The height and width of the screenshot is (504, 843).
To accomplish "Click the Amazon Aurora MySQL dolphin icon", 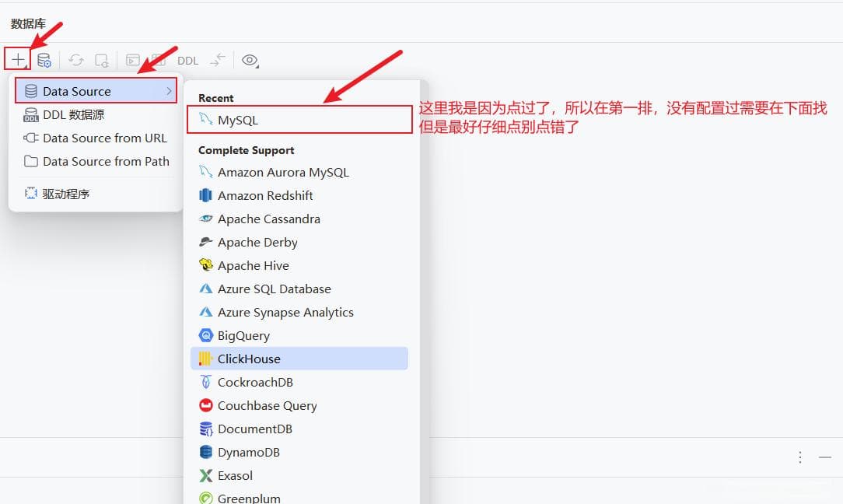I will point(205,172).
